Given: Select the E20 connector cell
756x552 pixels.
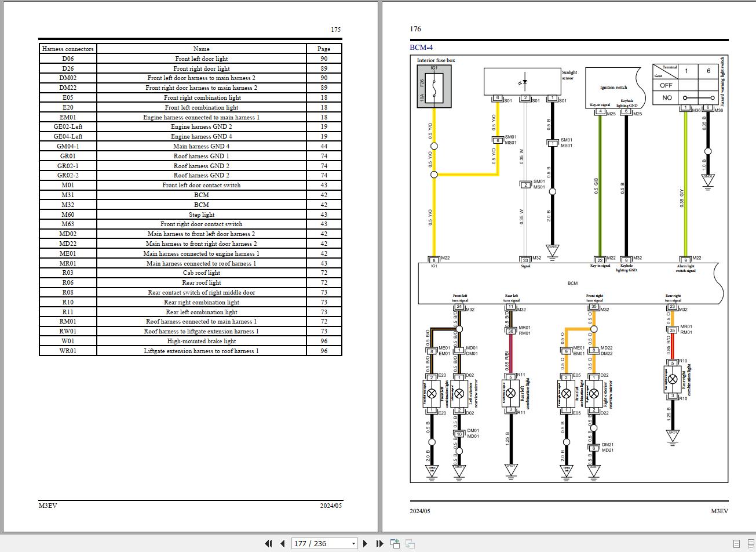Looking at the screenshot, I should [68, 107].
